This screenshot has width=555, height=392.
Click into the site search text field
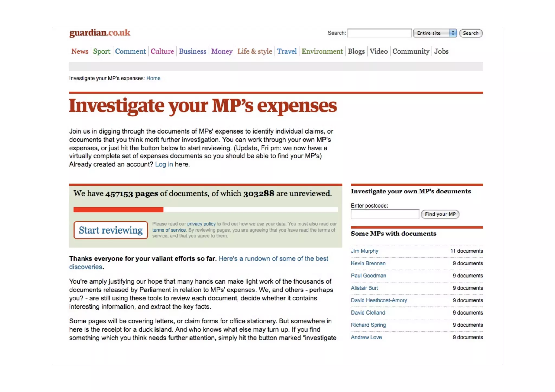379,33
